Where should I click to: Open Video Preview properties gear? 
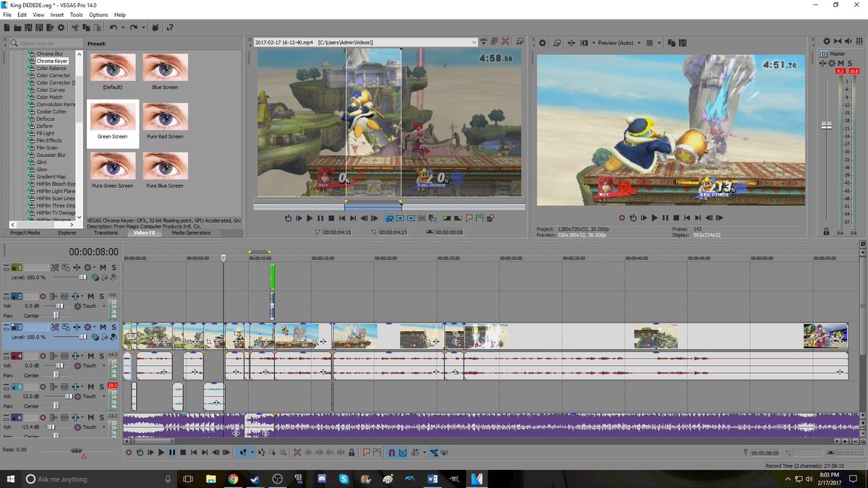tap(542, 43)
